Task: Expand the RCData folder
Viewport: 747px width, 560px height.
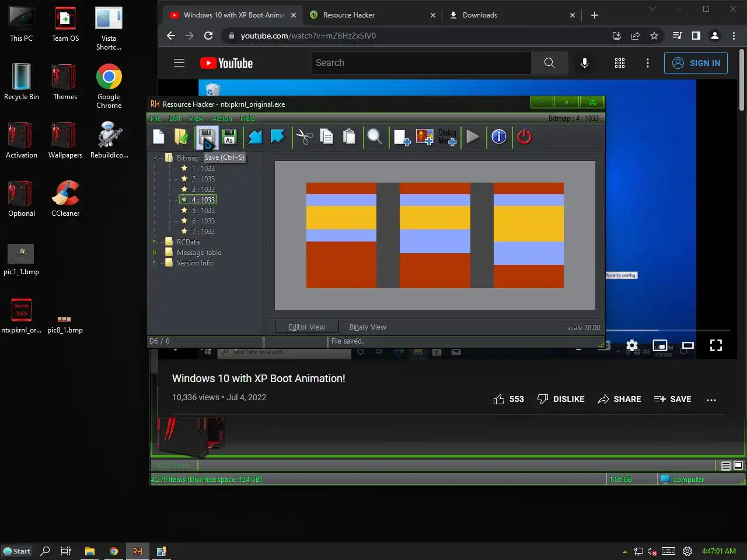Action: [x=155, y=242]
